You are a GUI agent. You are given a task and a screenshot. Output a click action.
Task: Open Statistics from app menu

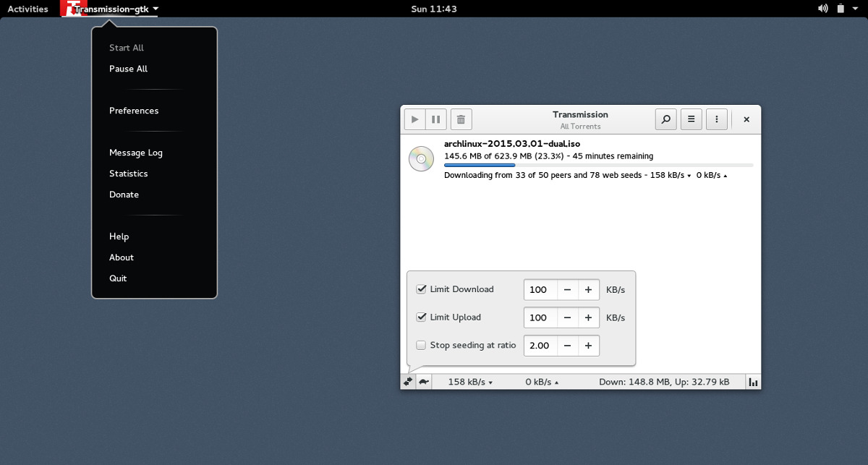point(129,174)
